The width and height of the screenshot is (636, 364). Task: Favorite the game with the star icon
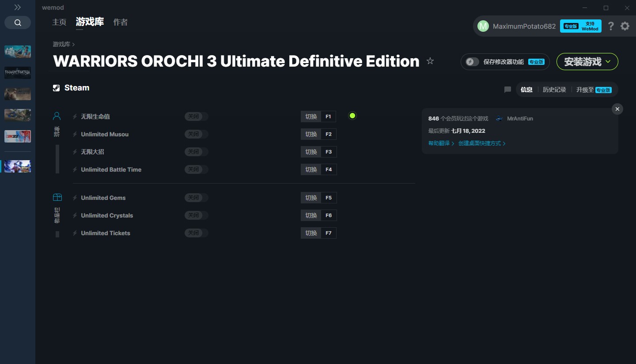pos(430,61)
